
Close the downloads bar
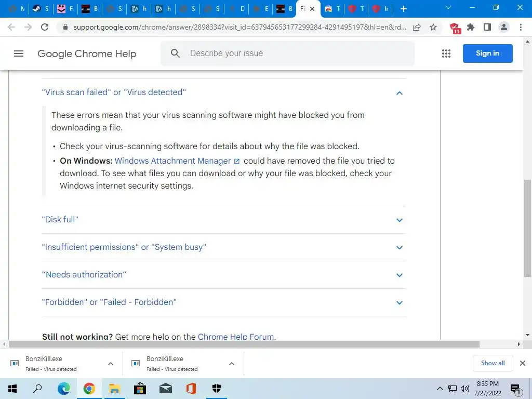pyautogui.click(x=523, y=363)
